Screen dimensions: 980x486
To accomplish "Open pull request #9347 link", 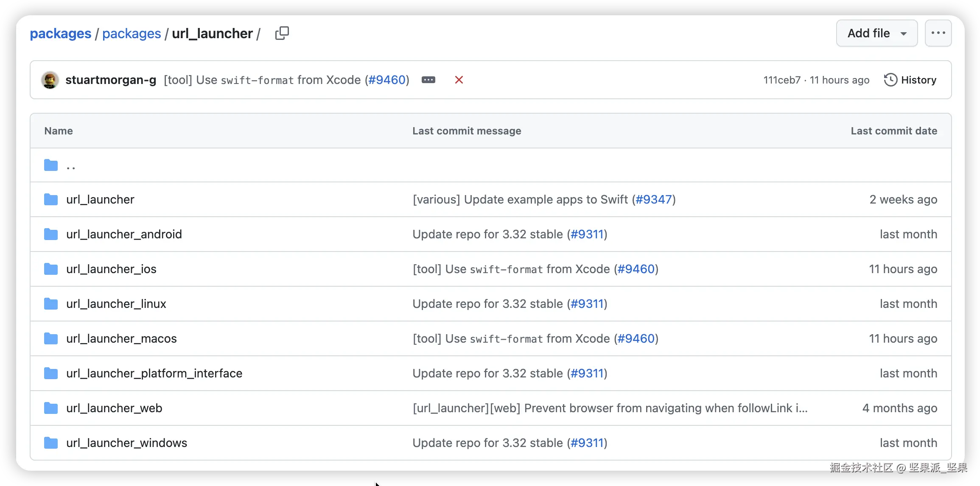I will pos(653,199).
